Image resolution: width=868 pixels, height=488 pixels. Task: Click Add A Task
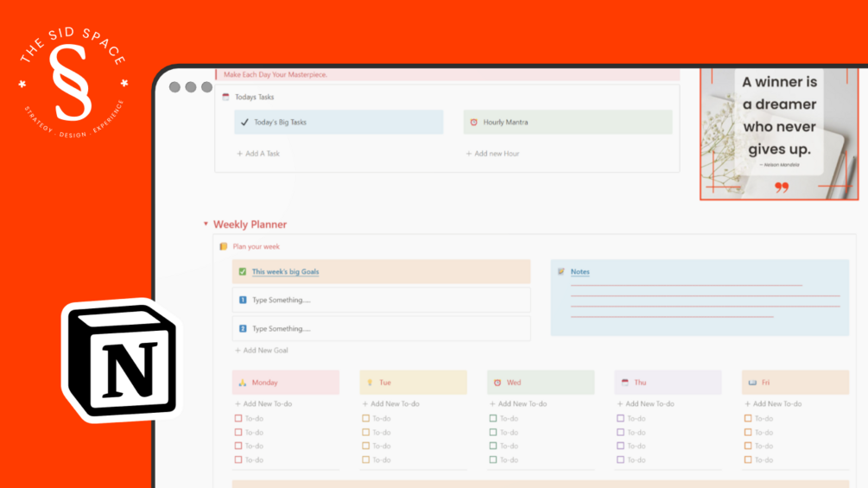258,153
